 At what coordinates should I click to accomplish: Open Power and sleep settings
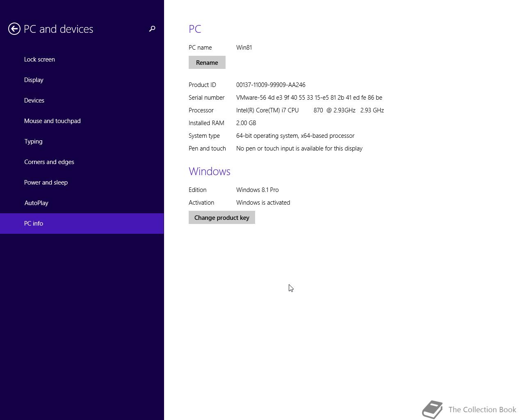(82, 183)
